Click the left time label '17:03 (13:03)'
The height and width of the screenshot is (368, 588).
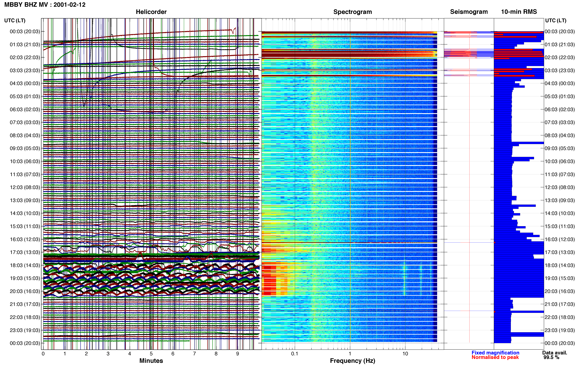[x=25, y=252]
